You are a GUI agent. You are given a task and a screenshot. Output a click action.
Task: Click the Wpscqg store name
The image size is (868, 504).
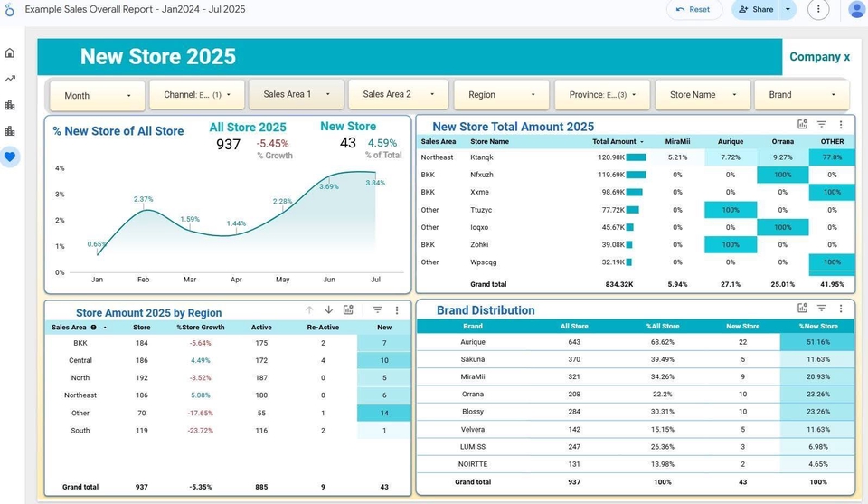(483, 262)
